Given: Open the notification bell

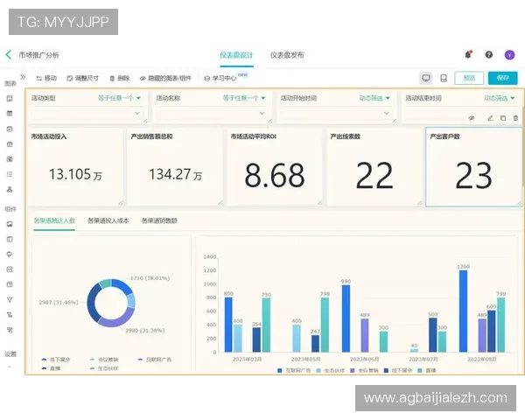Looking at the screenshot, I should [x=468, y=54].
